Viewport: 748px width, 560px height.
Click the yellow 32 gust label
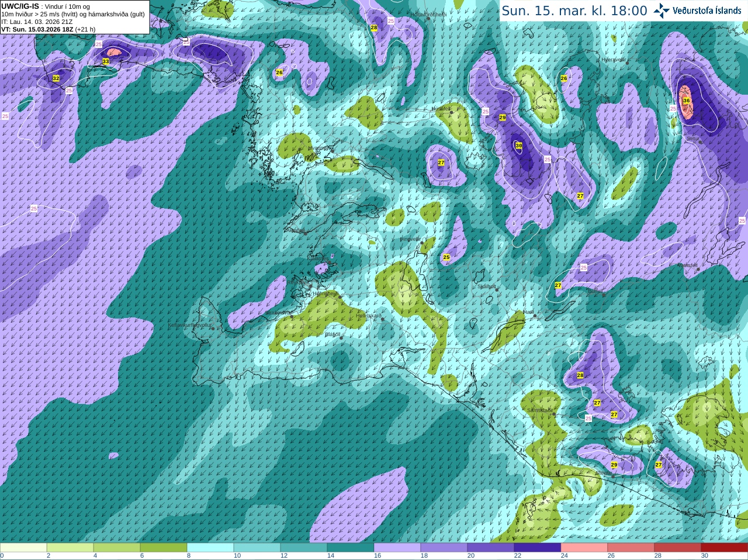(56, 78)
